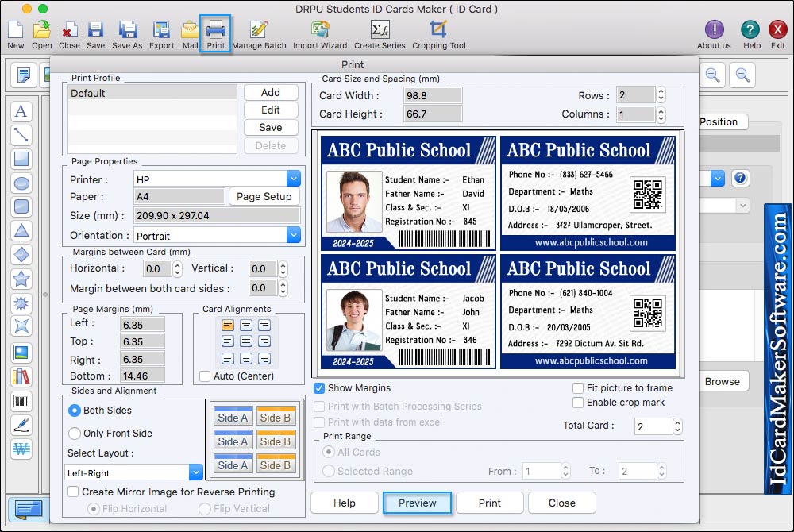Check Auto (Center) alignment
The image size is (794, 532).
coord(205,376)
